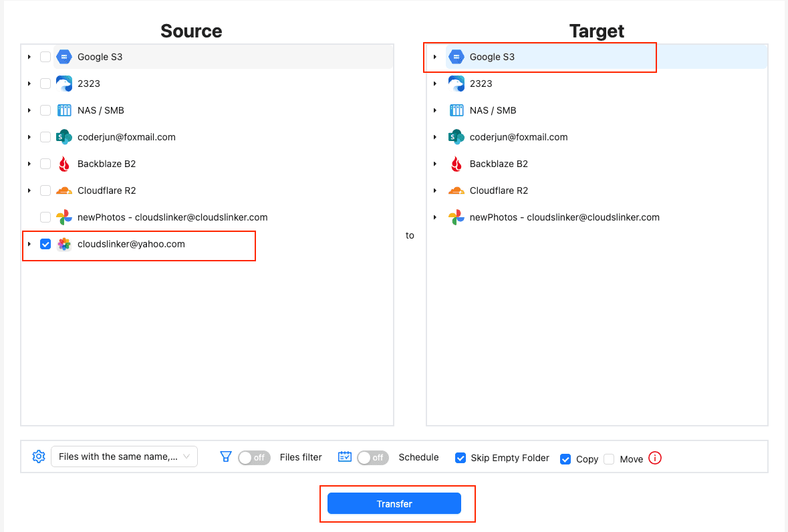Viewport: 788px width, 532px height.
Task: Turn on the Schedule toggle
Action: [x=373, y=458]
